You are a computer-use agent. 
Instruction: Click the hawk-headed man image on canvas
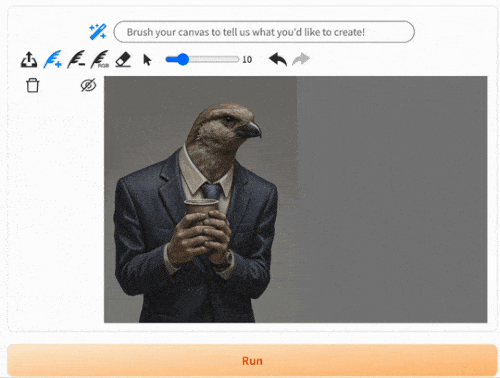[197, 213]
